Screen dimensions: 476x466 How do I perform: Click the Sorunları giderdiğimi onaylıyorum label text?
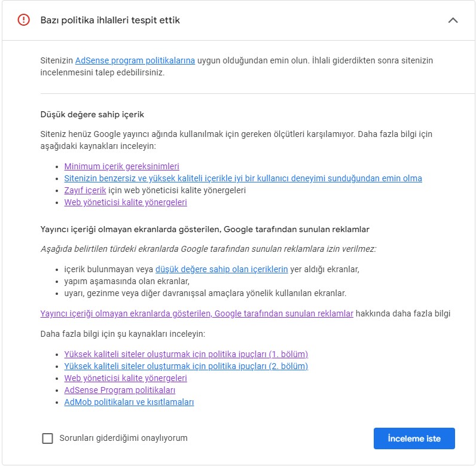point(124,438)
